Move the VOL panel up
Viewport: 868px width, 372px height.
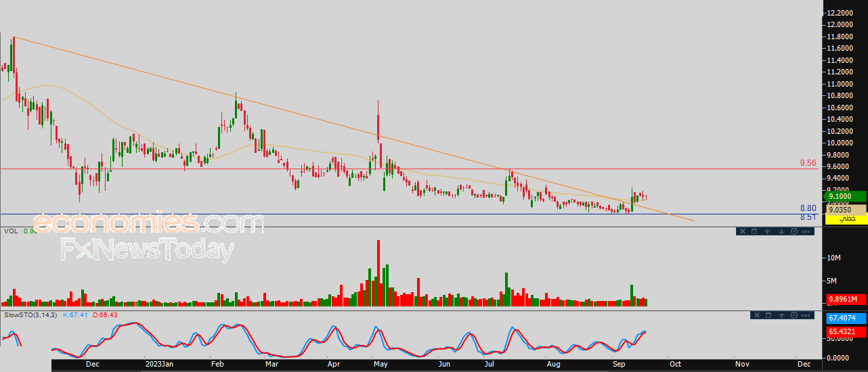[x=768, y=231]
